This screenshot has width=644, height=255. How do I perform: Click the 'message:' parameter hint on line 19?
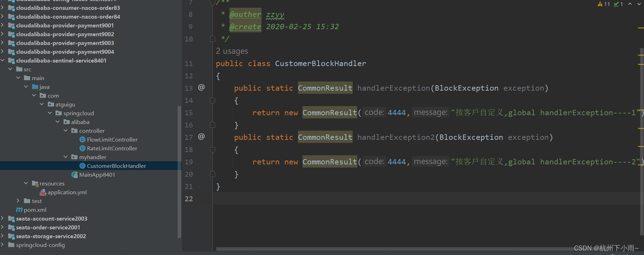tap(431, 162)
